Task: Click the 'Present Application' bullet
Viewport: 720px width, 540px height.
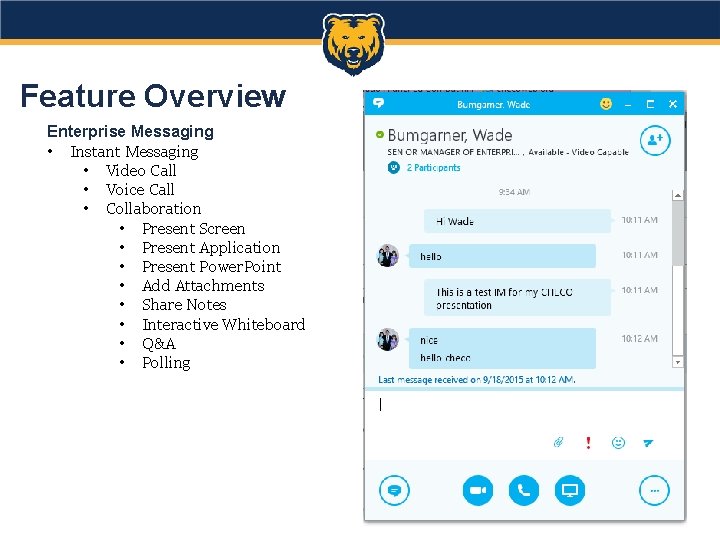Action: (x=211, y=248)
